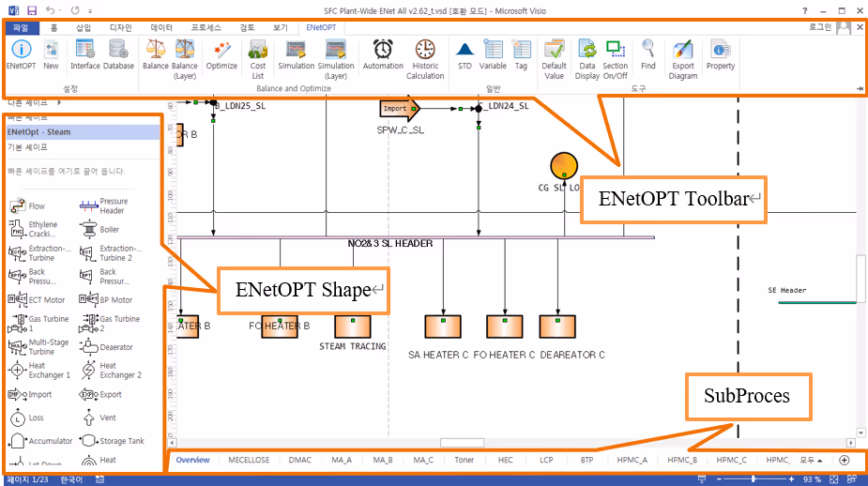The height and width of the screenshot is (486, 868).
Task: Select the STEAM TRACING block on canvas
Action: (353, 327)
